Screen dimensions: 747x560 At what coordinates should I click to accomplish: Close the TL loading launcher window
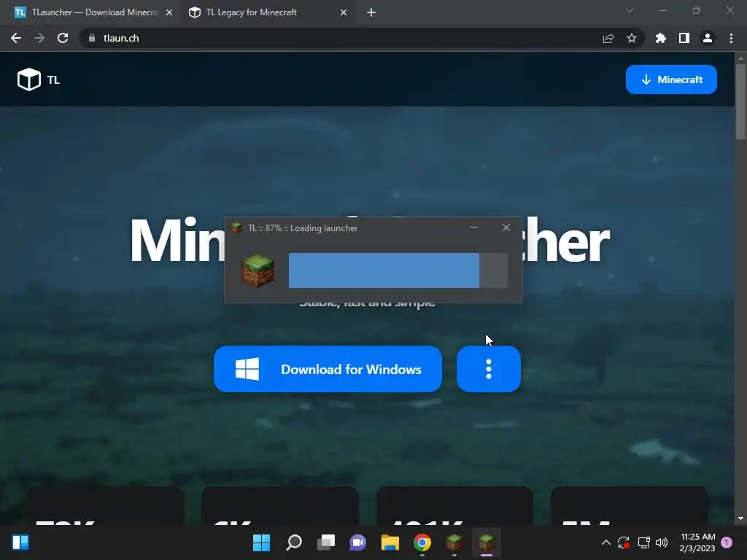coord(506,227)
